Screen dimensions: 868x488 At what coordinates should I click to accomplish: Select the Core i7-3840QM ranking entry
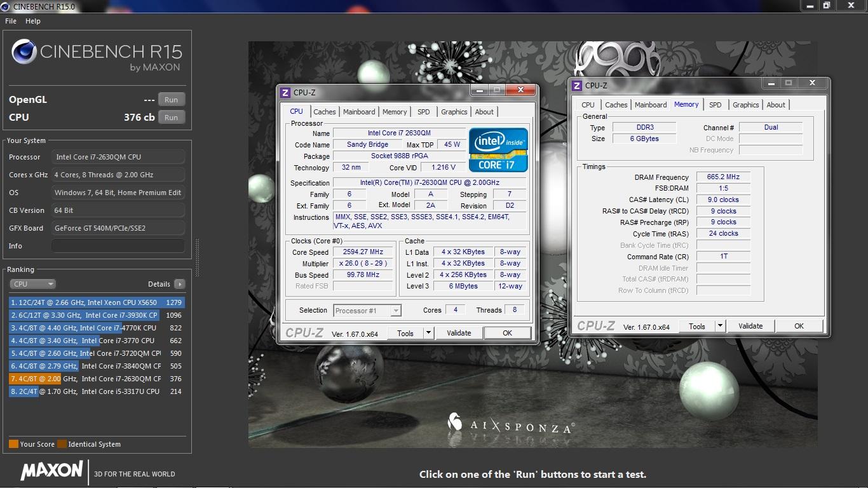tap(97, 366)
